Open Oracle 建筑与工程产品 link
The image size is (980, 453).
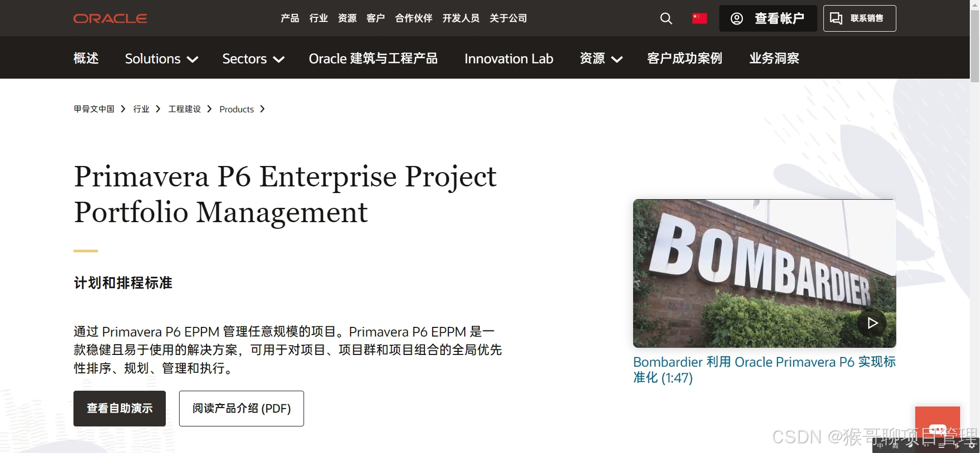(x=373, y=59)
